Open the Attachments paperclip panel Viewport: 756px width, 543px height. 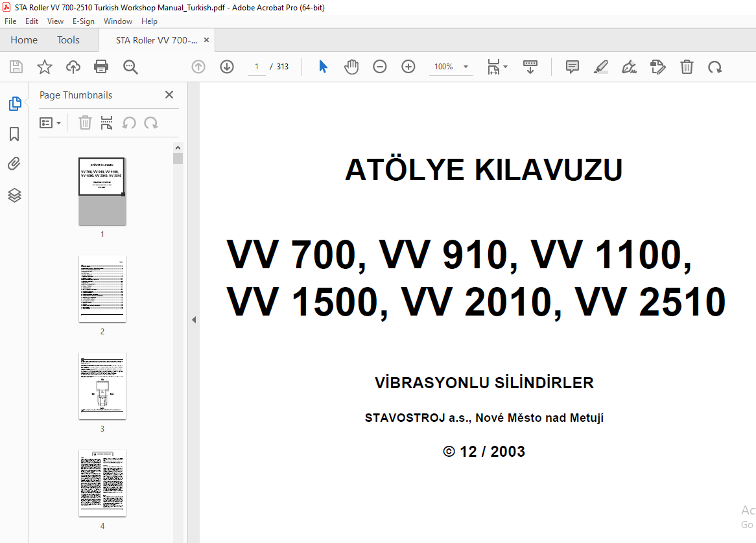(x=14, y=165)
